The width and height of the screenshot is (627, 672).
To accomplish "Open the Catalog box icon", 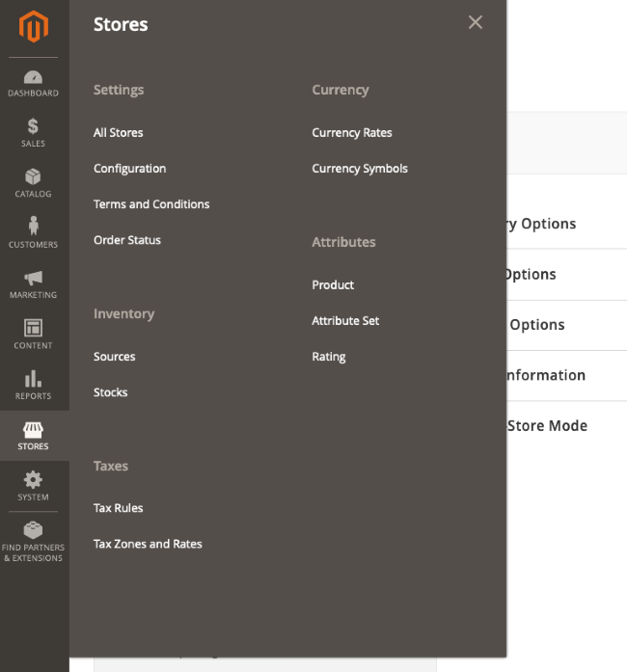I will point(34,177).
